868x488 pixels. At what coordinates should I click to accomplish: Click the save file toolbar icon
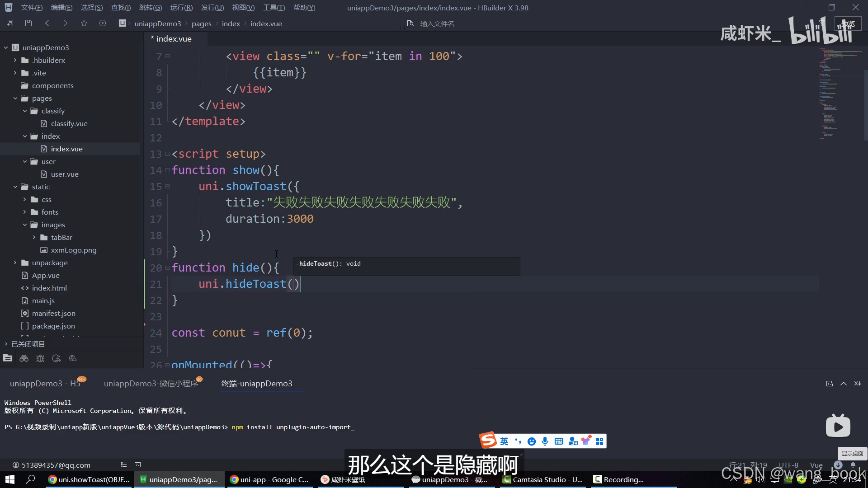coord(28,23)
